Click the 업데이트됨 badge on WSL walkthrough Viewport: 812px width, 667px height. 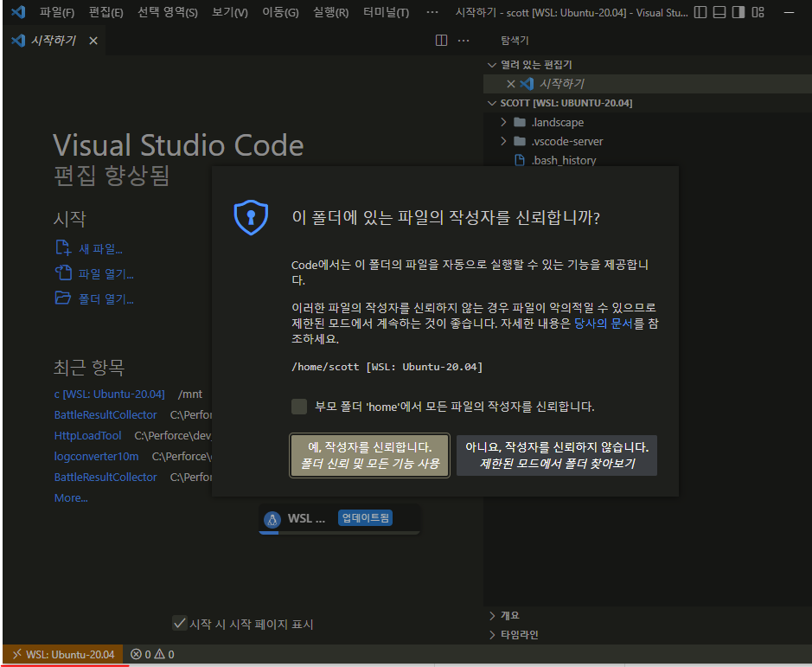(365, 517)
